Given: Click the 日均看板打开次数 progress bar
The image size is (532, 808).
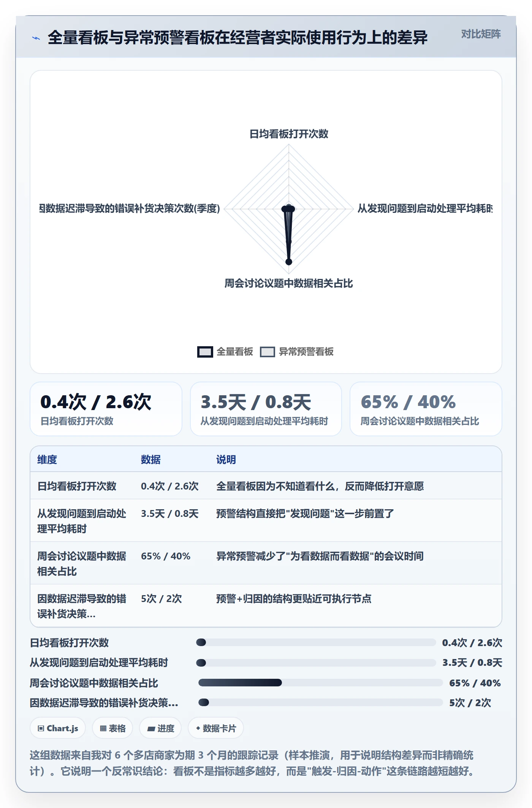Looking at the screenshot, I should click(x=316, y=642).
